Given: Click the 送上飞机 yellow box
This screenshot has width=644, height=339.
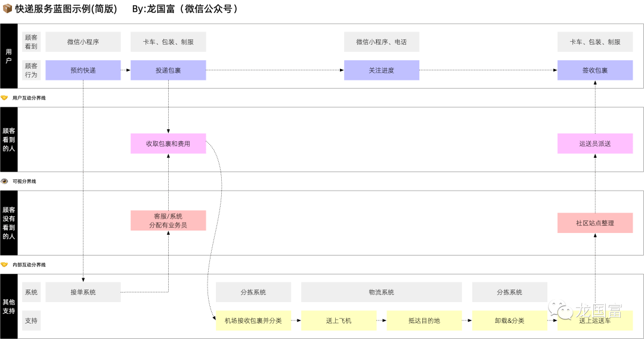Looking at the screenshot, I should click(x=339, y=321).
